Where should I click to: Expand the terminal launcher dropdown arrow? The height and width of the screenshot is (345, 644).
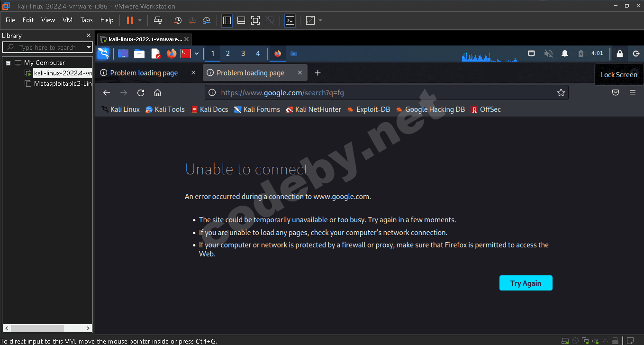197,54
